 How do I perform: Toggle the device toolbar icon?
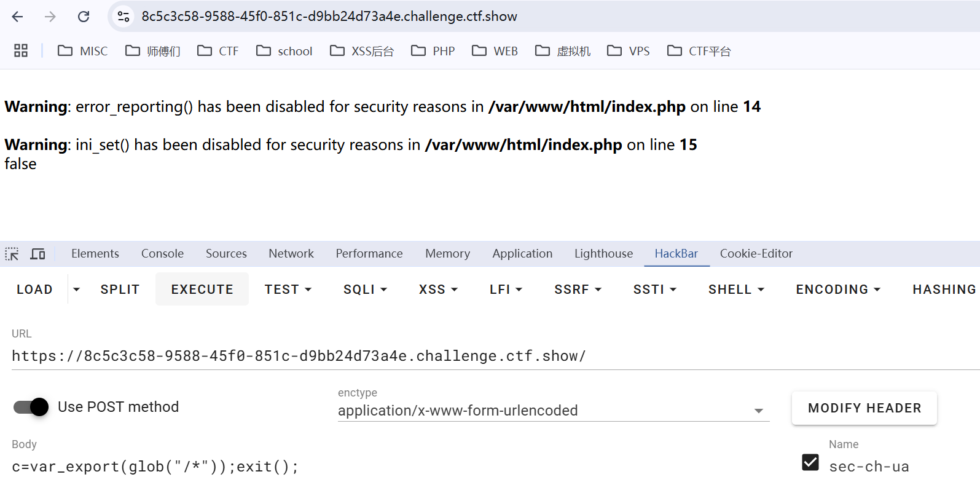click(38, 254)
